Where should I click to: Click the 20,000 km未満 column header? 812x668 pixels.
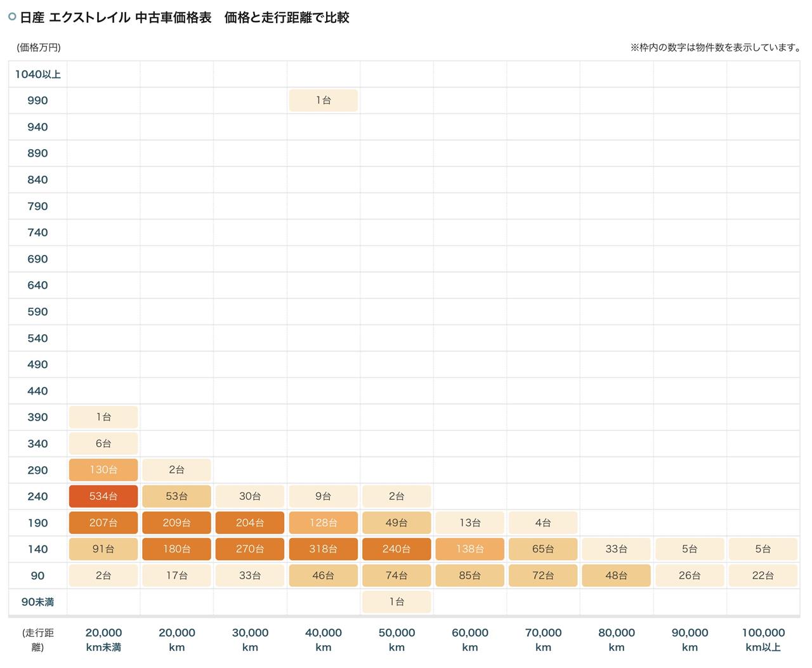(103, 640)
